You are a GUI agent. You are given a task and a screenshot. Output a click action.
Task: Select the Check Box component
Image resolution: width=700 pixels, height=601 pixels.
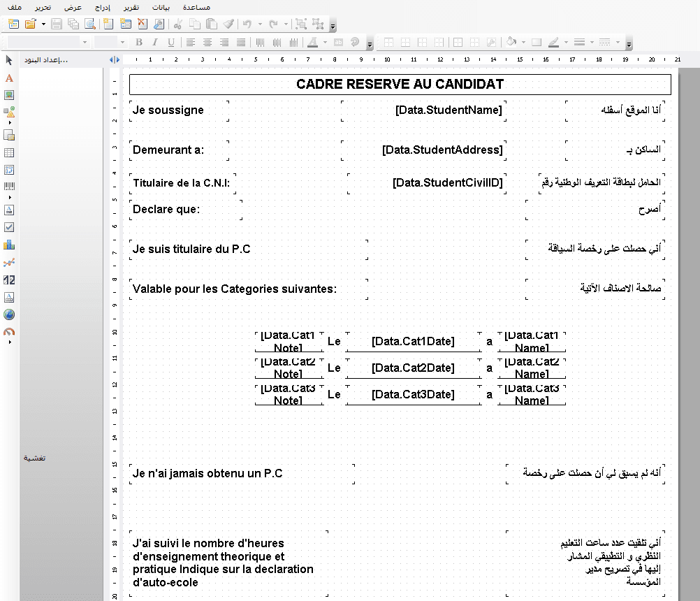tap(9, 226)
